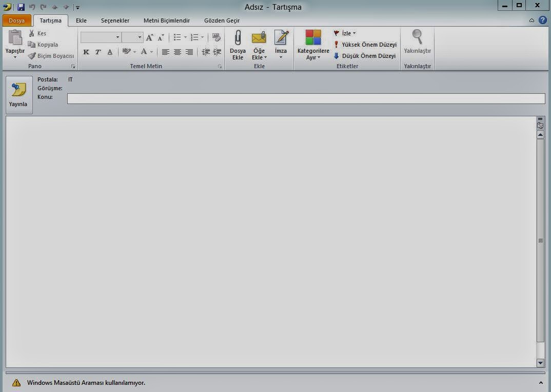Switch to the Metni Biçimlendir tab
Image resolution: width=551 pixels, height=392 pixels.
tap(166, 20)
